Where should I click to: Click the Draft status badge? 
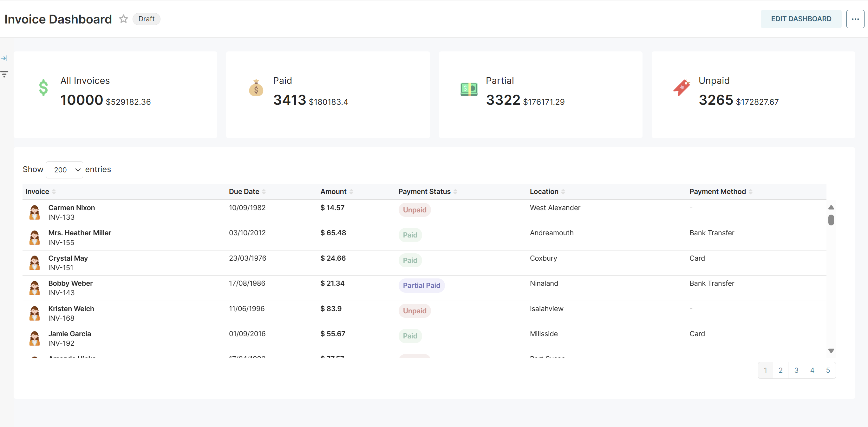[146, 19]
